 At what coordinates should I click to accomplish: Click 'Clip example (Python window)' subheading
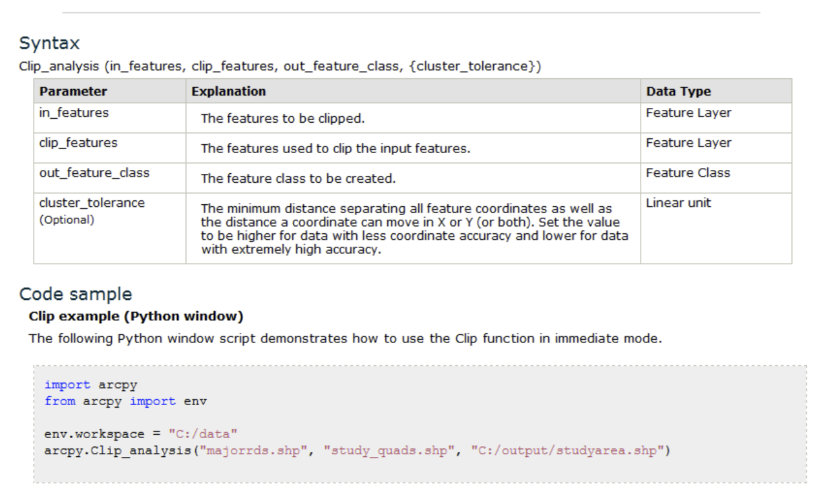point(136,317)
